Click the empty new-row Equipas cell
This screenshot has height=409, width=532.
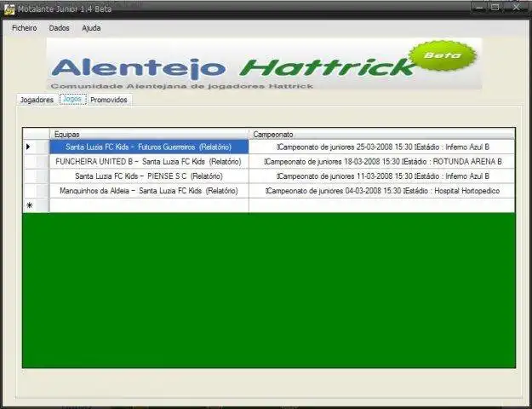149,205
